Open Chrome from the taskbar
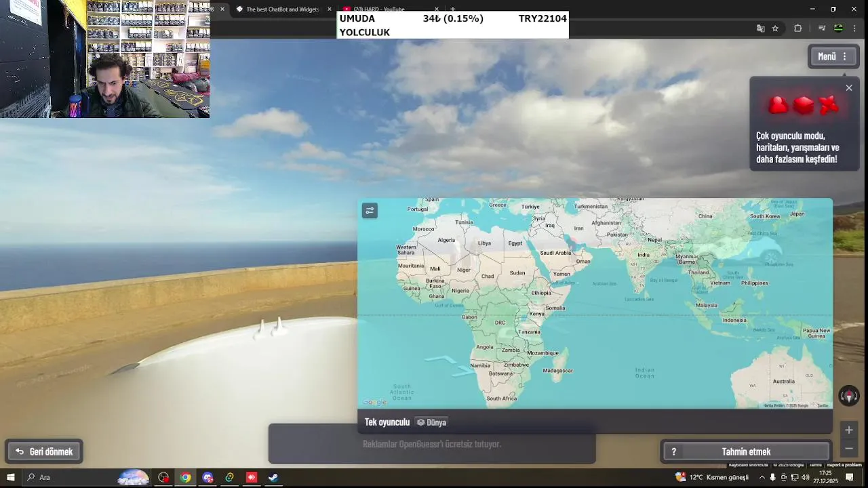Screen dimensions: 868x488 click(x=185, y=477)
